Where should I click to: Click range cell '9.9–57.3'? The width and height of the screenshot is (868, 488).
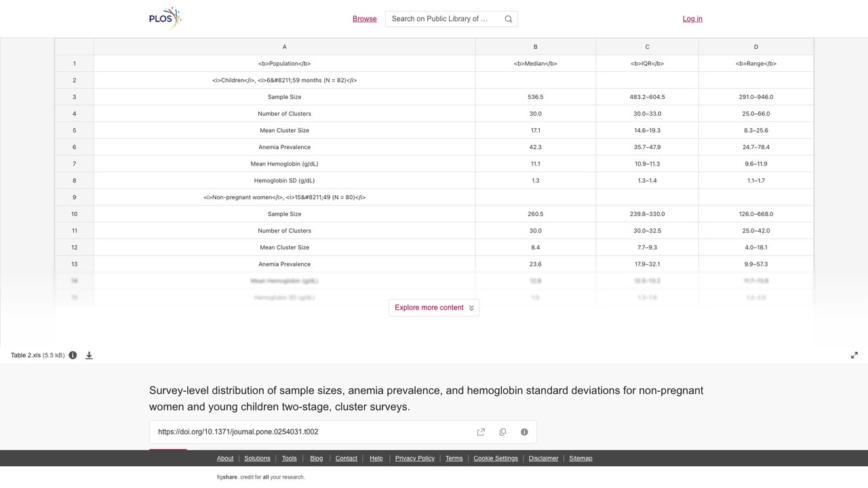click(756, 264)
